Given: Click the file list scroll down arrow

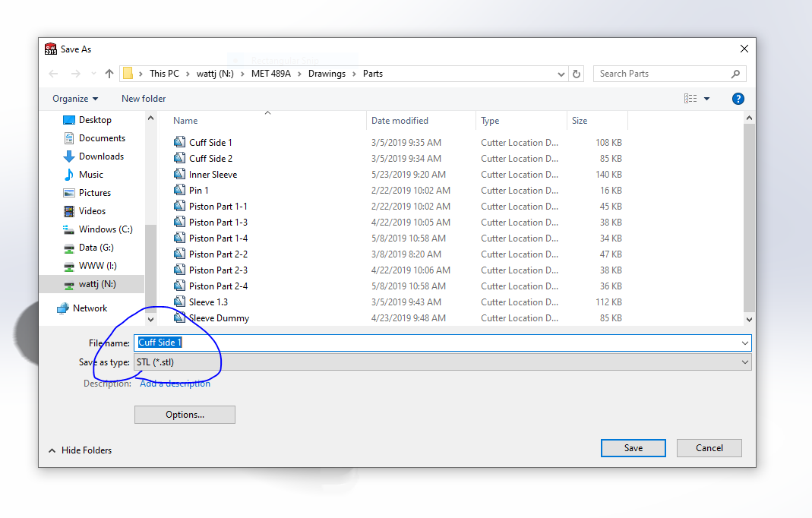Looking at the screenshot, I should (x=749, y=320).
